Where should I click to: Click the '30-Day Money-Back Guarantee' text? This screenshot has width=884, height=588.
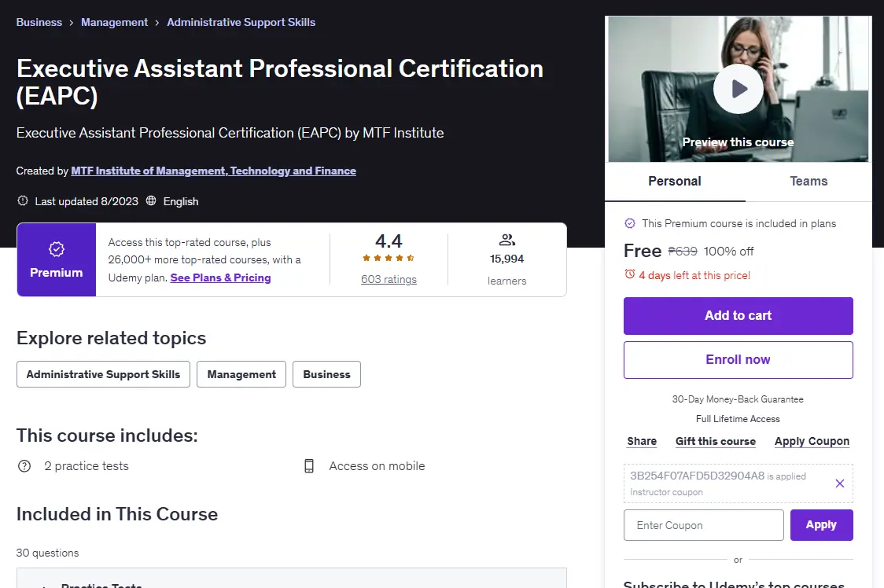[x=738, y=399]
